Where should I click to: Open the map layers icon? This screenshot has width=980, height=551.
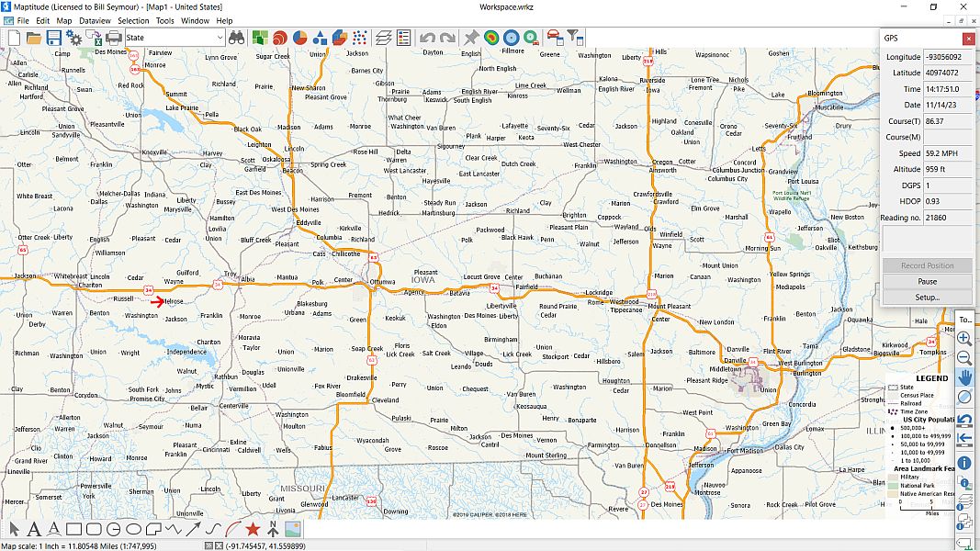click(382, 38)
